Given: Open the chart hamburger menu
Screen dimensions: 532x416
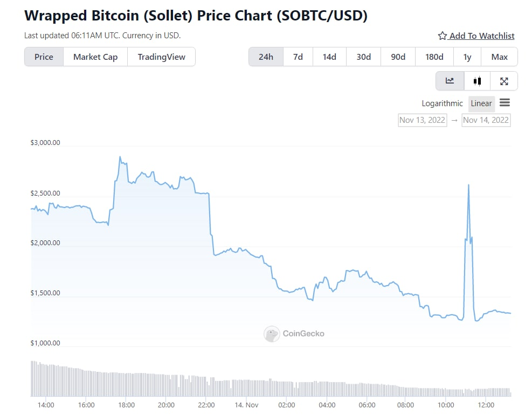Looking at the screenshot, I should [505, 102].
